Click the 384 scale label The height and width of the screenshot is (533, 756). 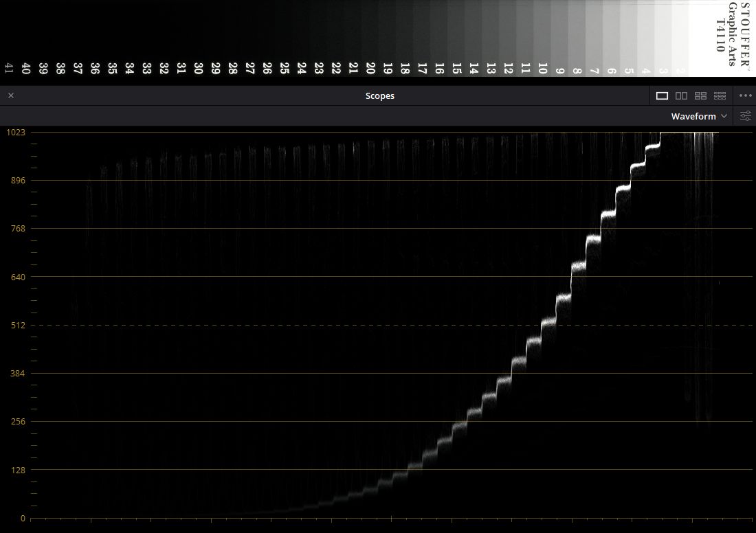[18, 373]
